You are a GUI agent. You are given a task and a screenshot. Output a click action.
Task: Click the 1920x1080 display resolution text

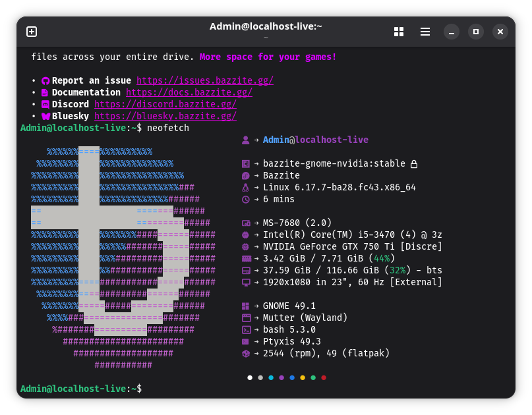coord(287,283)
